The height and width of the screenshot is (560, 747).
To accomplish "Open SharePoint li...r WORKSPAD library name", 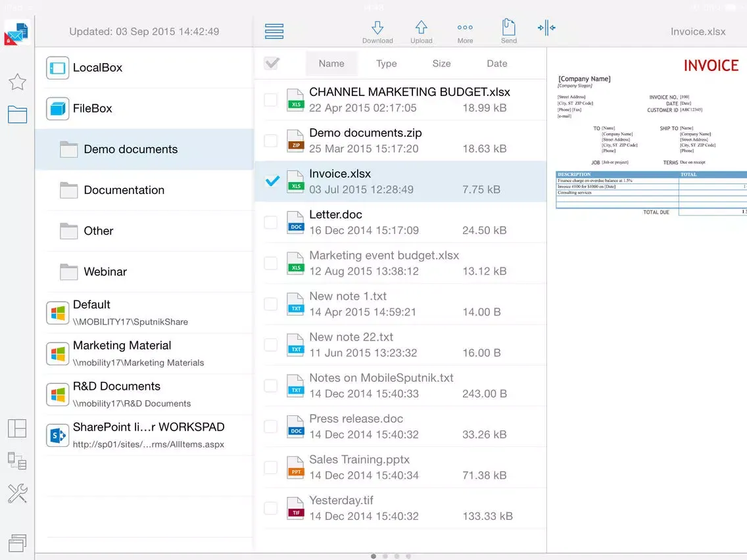I will tap(149, 427).
